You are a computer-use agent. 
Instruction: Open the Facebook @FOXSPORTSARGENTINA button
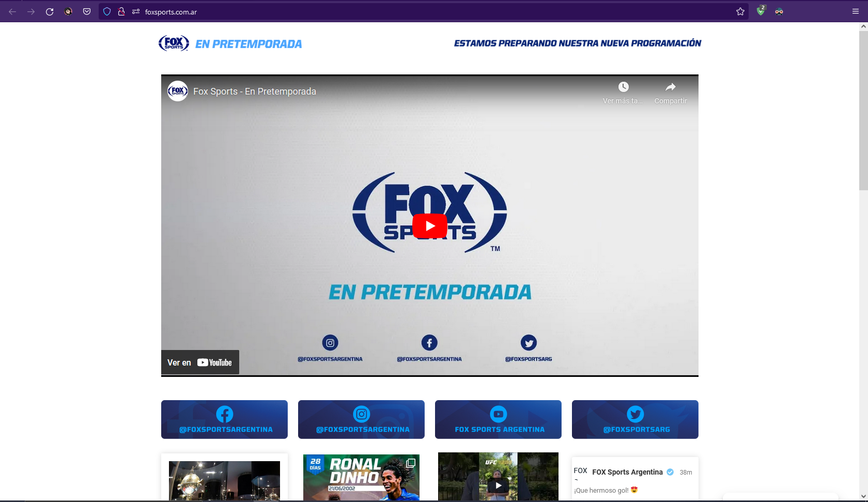click(224, 419)
